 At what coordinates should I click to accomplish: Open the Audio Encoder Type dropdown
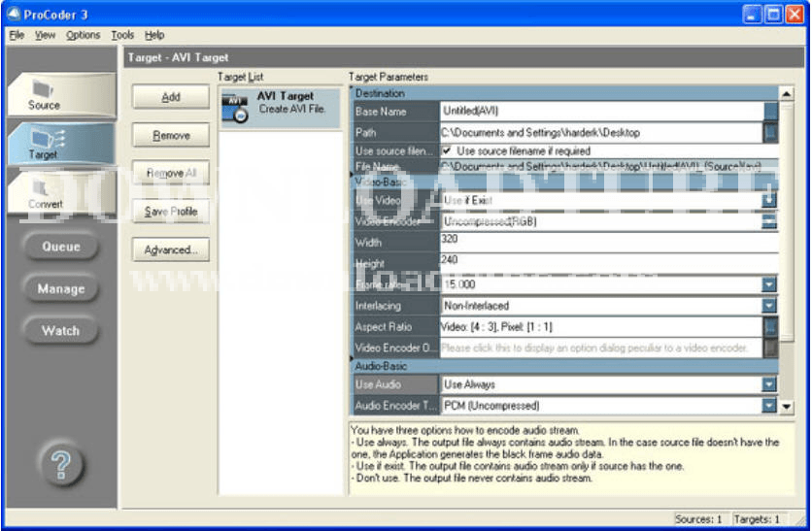[x=769, y=405]
